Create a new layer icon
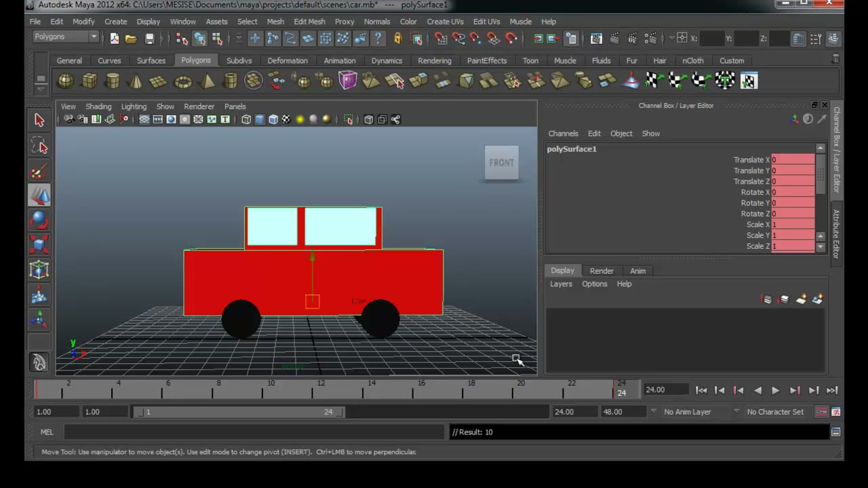 click(x=801, y=300)
